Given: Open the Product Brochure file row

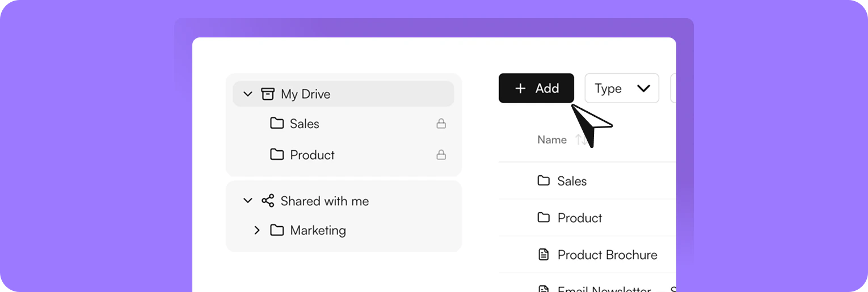Looking at the screenshot, I should click(x=607, y=255).
